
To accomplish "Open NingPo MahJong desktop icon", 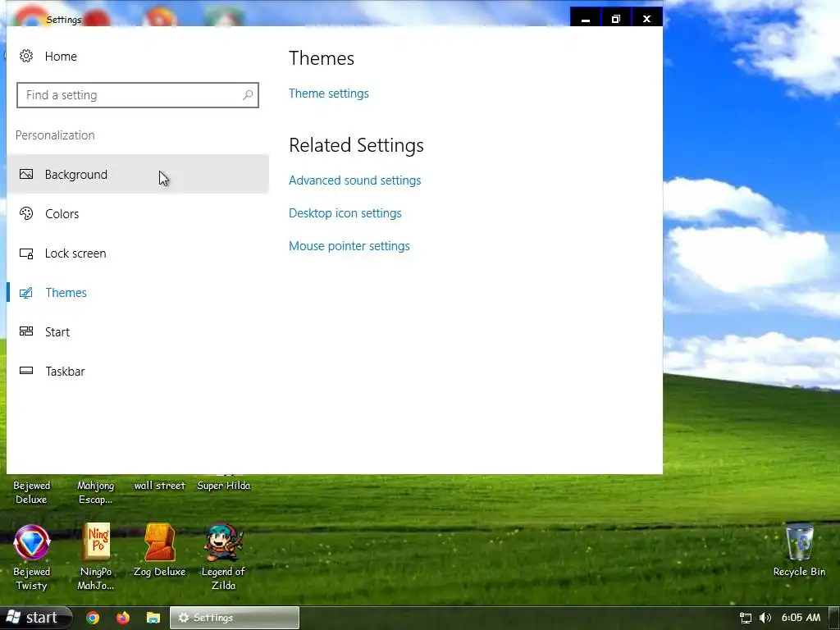I will click(96, 543).
